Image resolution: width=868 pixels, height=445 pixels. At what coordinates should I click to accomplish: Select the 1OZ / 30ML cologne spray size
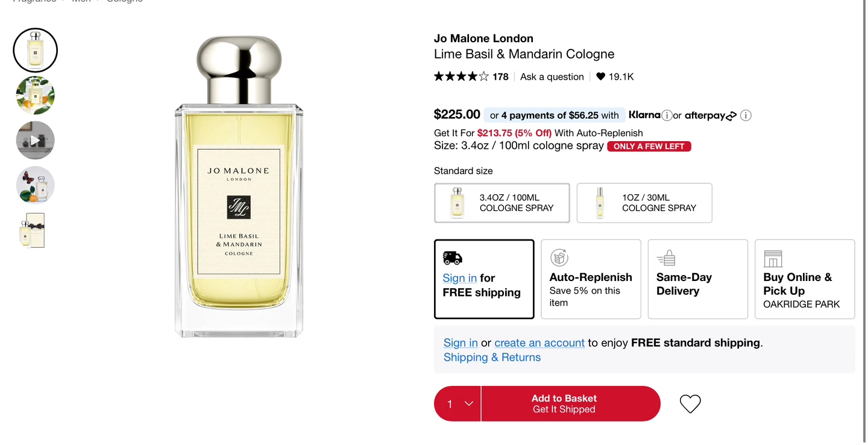644,203
